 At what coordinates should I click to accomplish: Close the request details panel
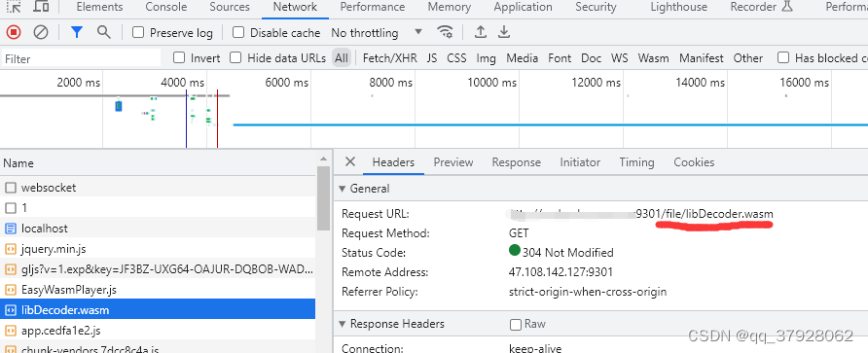click(x=350, y=161)
